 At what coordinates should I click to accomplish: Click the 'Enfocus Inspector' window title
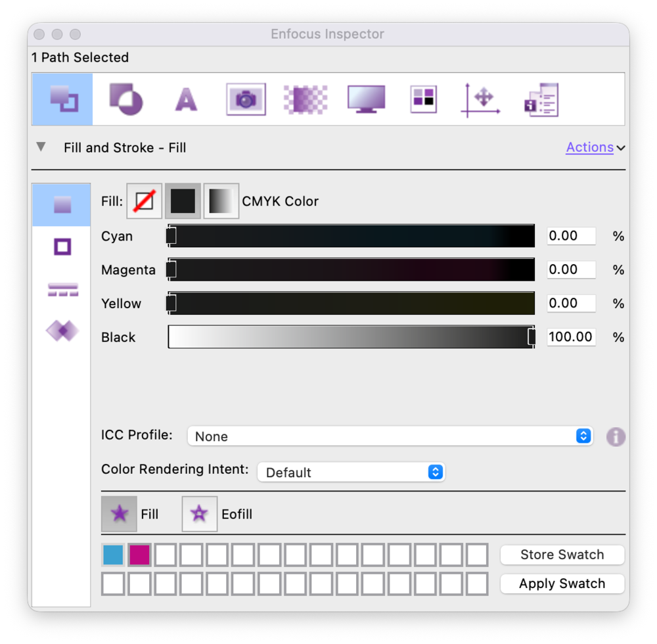327,34
